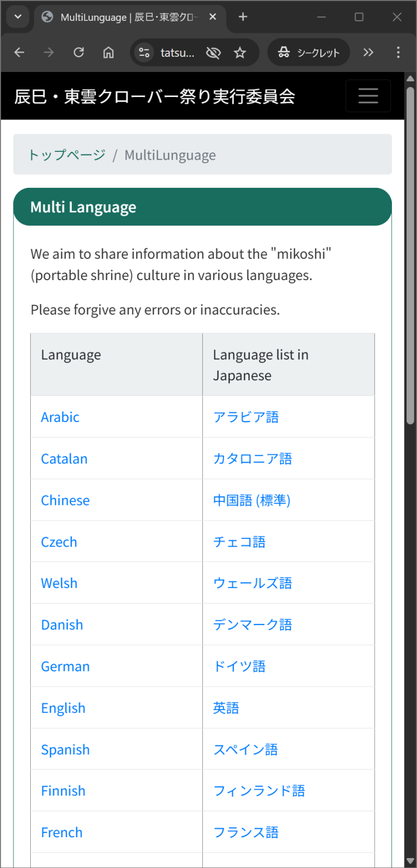Open the 中国語 (標準) link

coord(252,500)
